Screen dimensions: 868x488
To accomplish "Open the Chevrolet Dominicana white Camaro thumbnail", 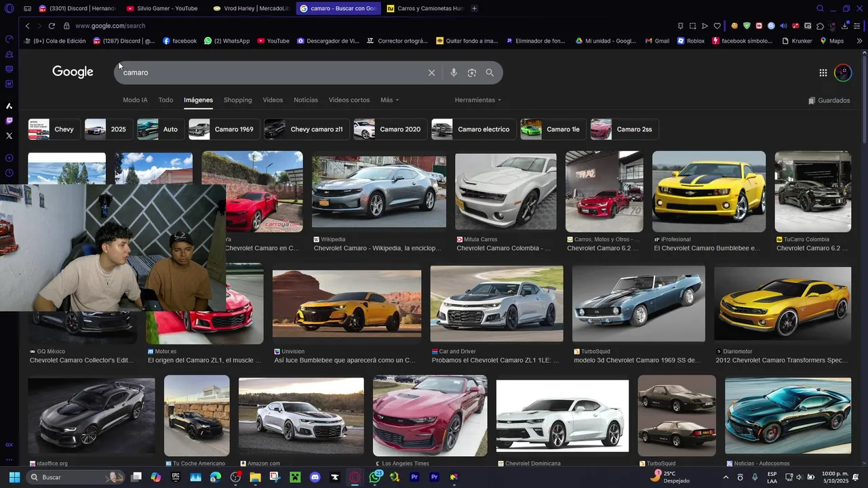I will point(562,415).
